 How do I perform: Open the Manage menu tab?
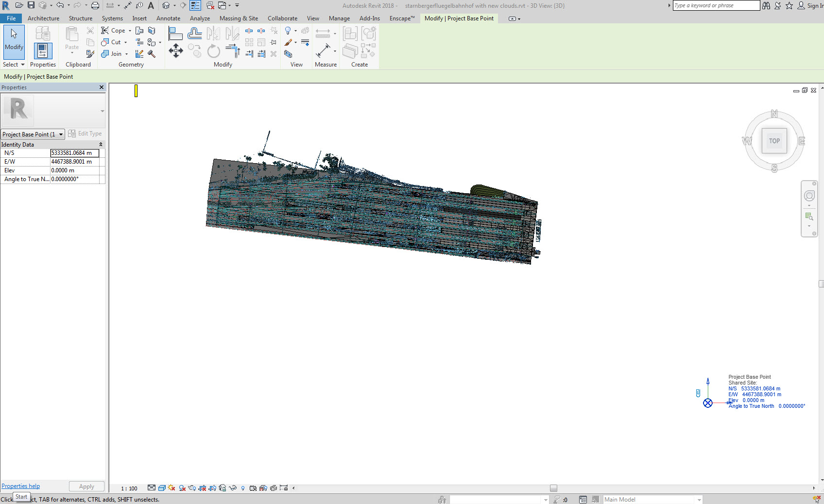339,18
